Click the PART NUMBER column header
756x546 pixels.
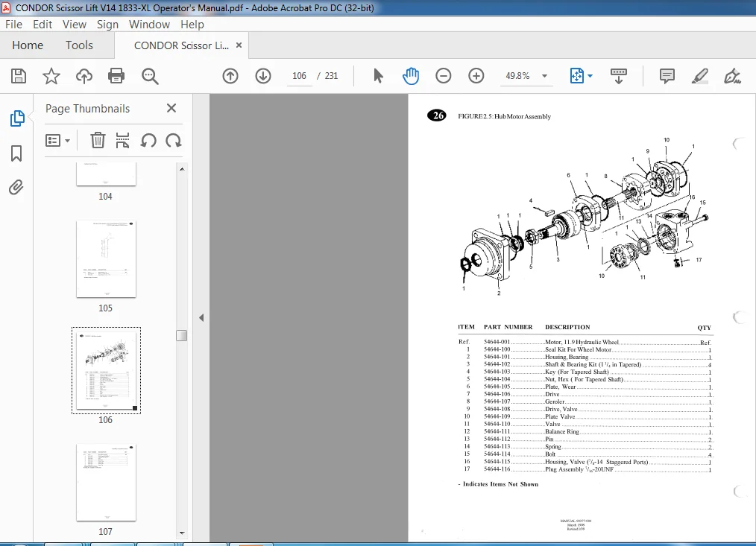(508, 327)
